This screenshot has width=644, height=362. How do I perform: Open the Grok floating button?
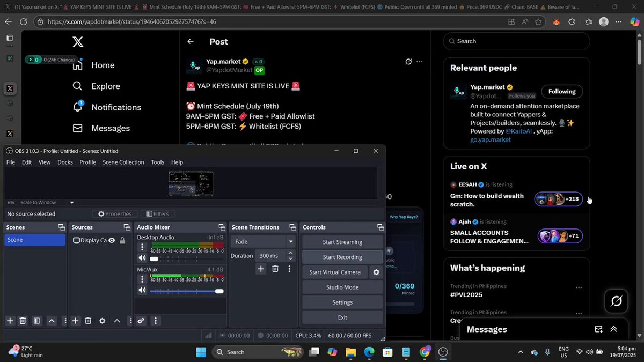(x=617, y=301)
